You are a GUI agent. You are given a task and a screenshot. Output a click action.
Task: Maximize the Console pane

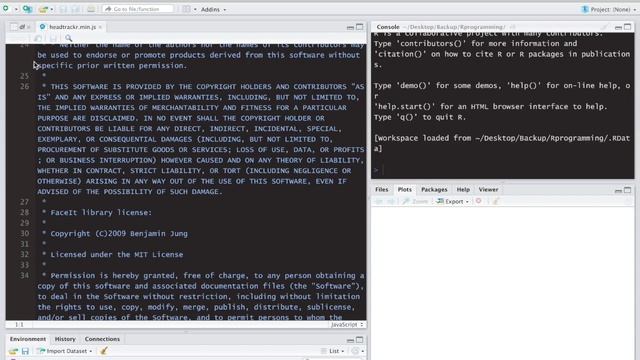pos(628,27)
